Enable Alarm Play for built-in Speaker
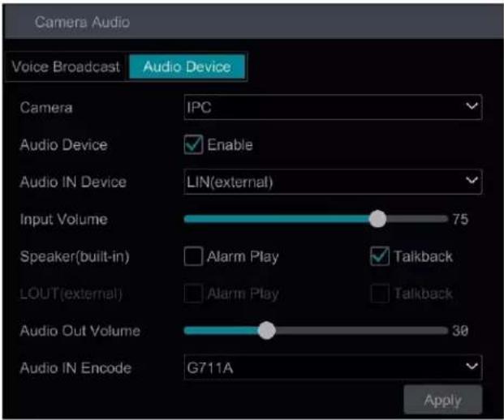504x420 pixels. 193,256
